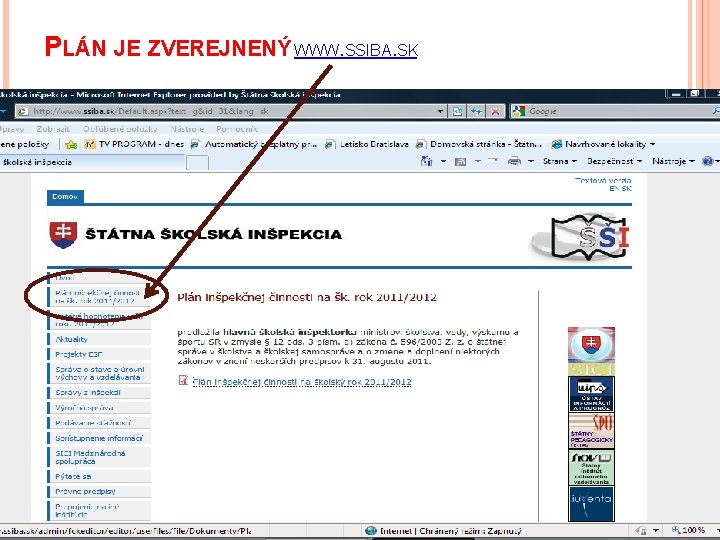Screen dimensions: 720x540
Task: Click the PDF document icon before plan link
Action: 184,380
